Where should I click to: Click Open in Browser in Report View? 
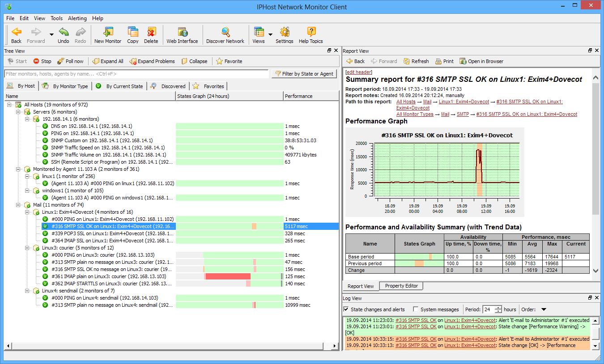[x=481, y=61]
